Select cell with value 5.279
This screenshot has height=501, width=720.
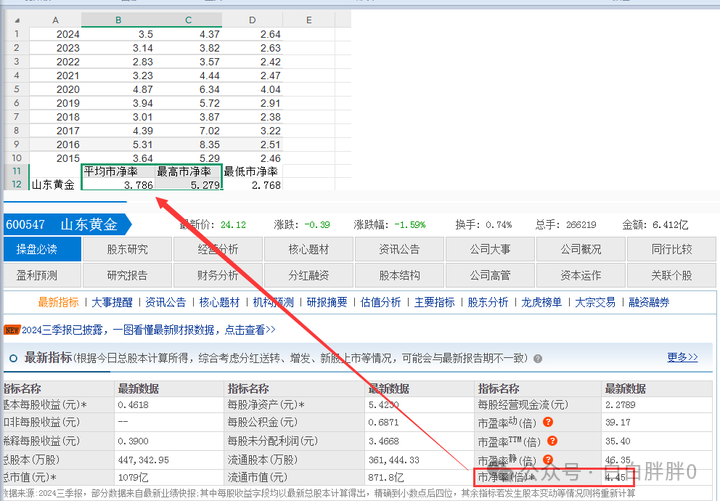189,185
